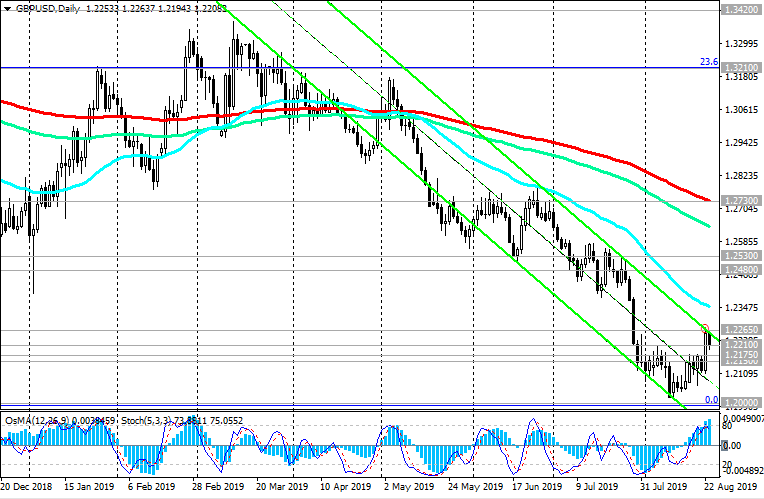764x499 pixels.
Task: Click the red circle marker near 1.2265
Action: pos(704,327)
